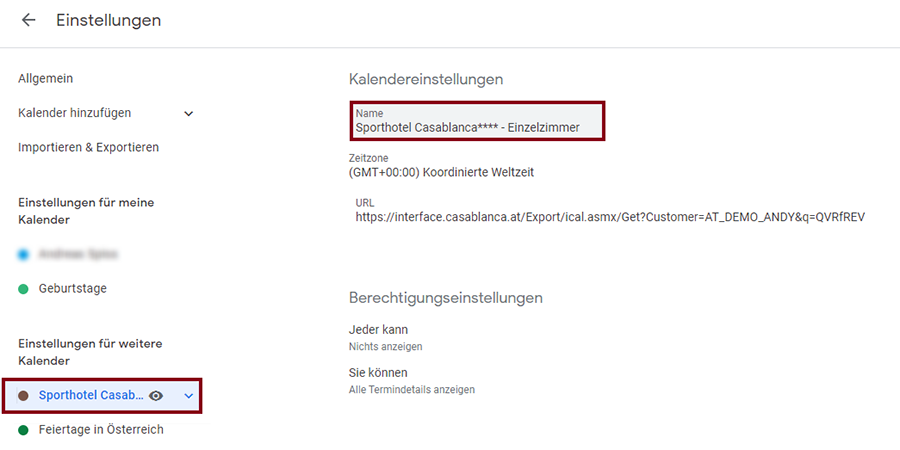This screenshot has width=900, height=450.
Task: Select the Sporthotel Casab... calendar in sidebar
Action: (x=90, y=396)
